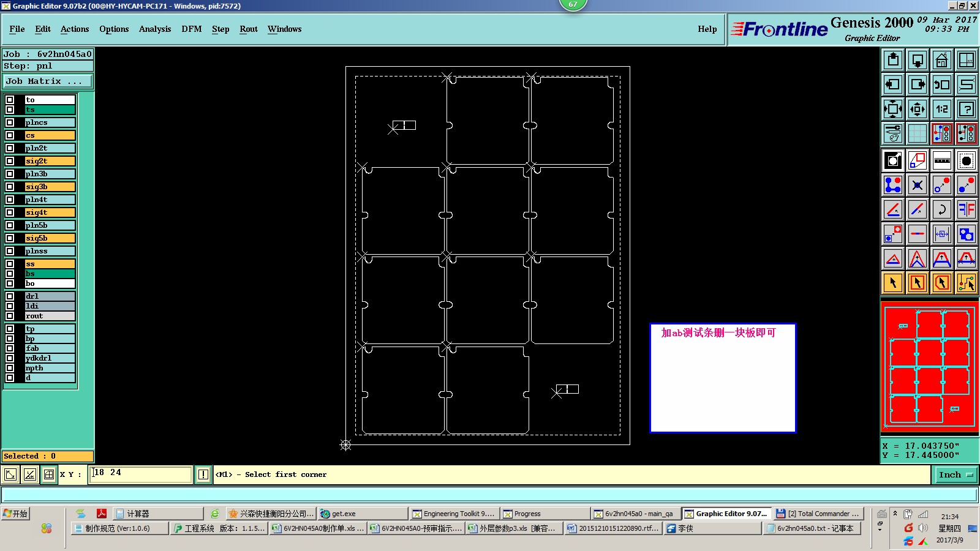Viewport: 980px width, 551px height.
Task: Click the exclamation mark icon beside XY field
Action: [x=203, y=474]
